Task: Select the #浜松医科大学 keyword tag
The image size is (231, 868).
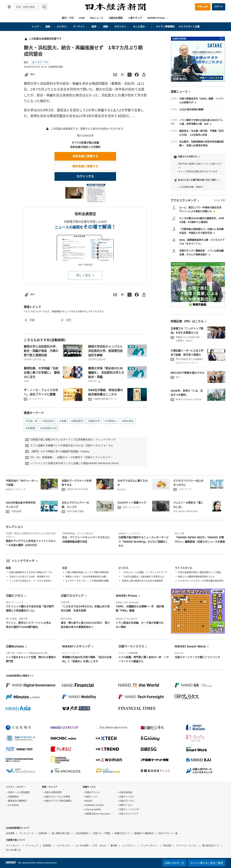Action: point(49,428)
